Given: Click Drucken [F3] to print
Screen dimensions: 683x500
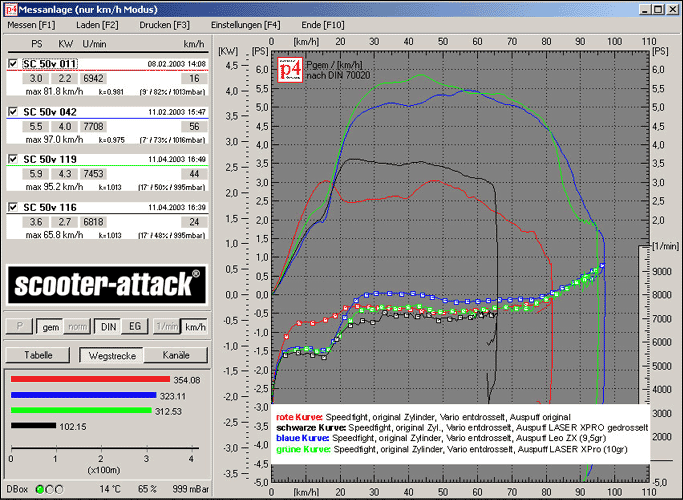Looking at the screenshot, I should (x=166, y=23).
